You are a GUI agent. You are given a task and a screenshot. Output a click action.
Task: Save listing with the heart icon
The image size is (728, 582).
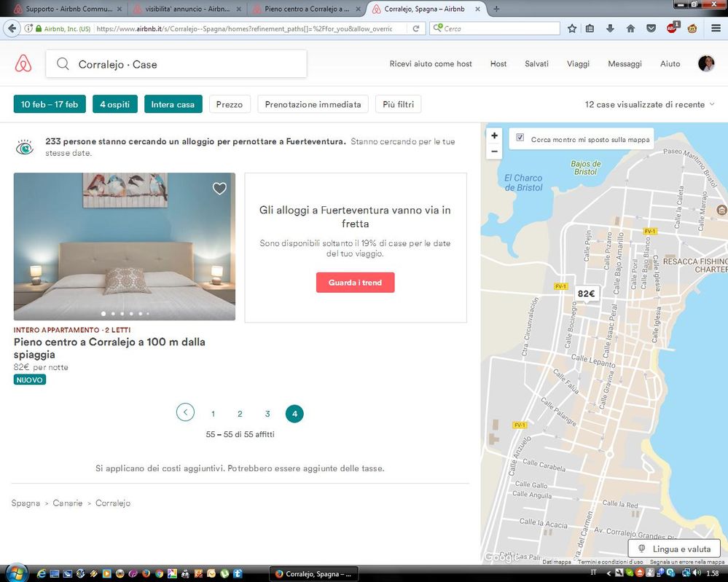click(x=219, y=189)
